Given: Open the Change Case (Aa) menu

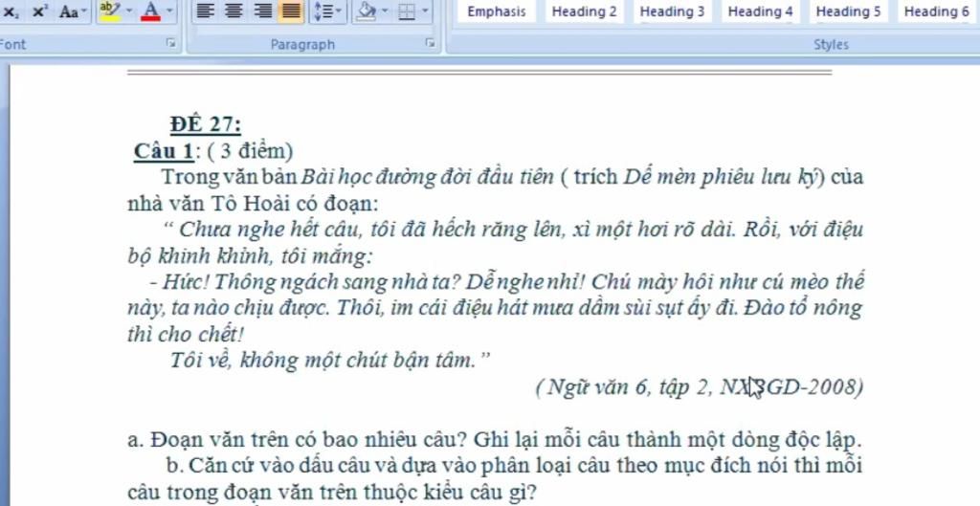Looking at the screenshot, I should coord(73,11).
